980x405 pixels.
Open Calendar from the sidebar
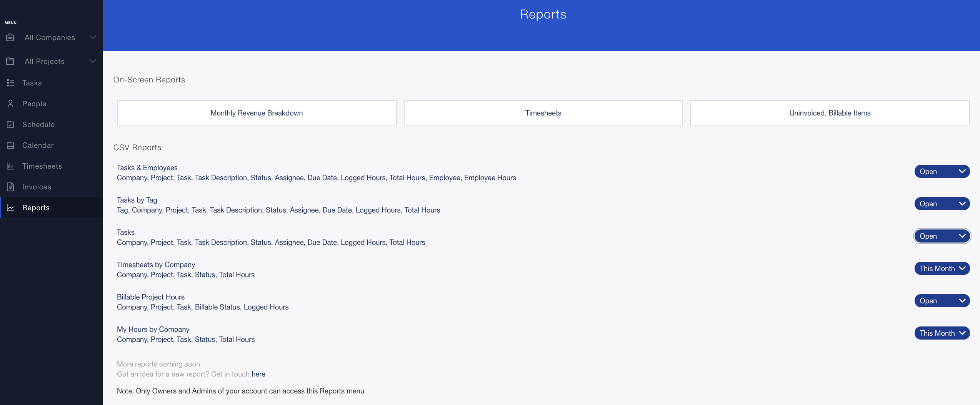52,145
